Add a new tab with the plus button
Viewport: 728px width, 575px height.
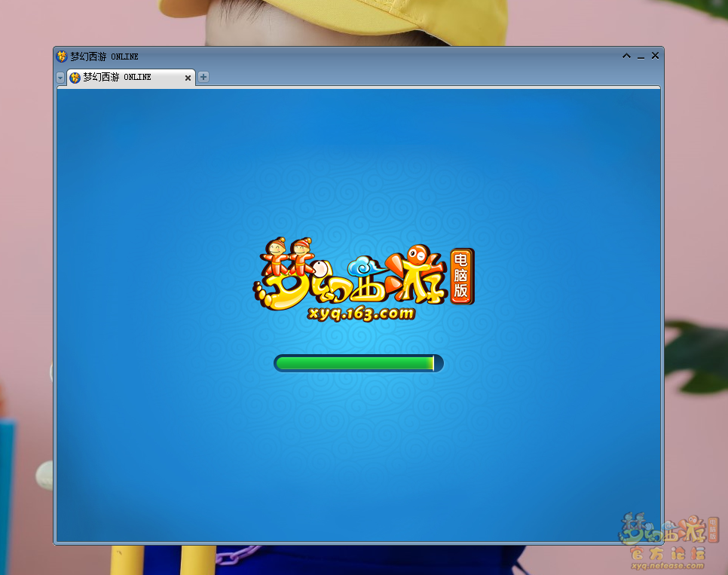point(203,77)
